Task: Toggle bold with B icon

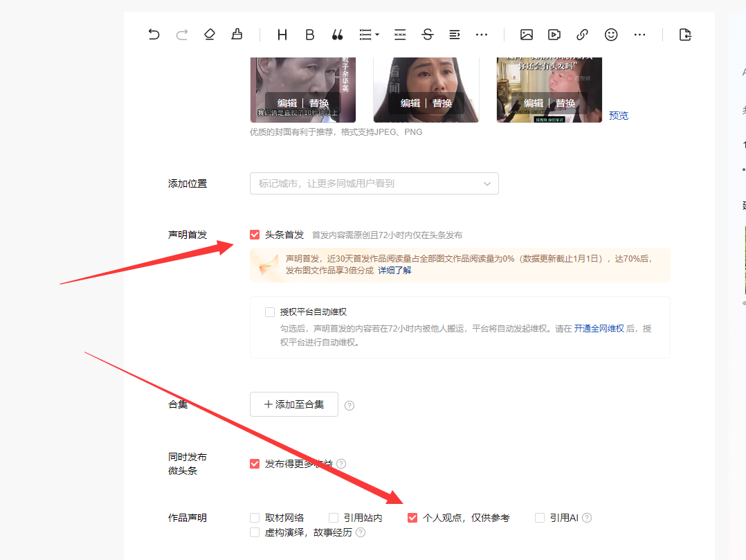Action: [310, 34]
